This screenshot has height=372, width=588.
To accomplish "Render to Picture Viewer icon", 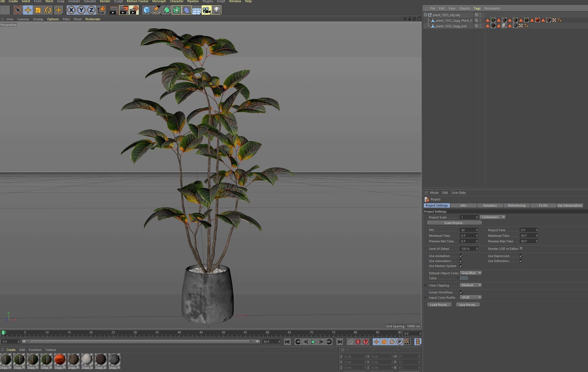I will coord(123,10).
